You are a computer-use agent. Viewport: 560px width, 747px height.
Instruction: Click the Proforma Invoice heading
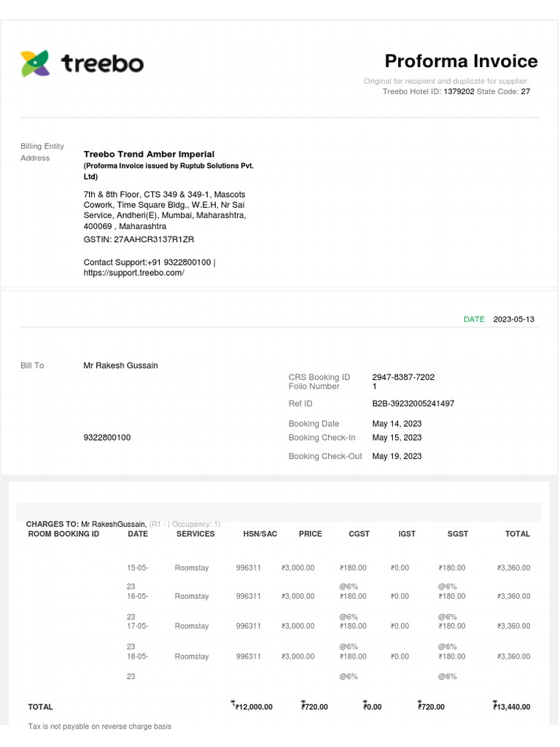(x=461, y=61)
